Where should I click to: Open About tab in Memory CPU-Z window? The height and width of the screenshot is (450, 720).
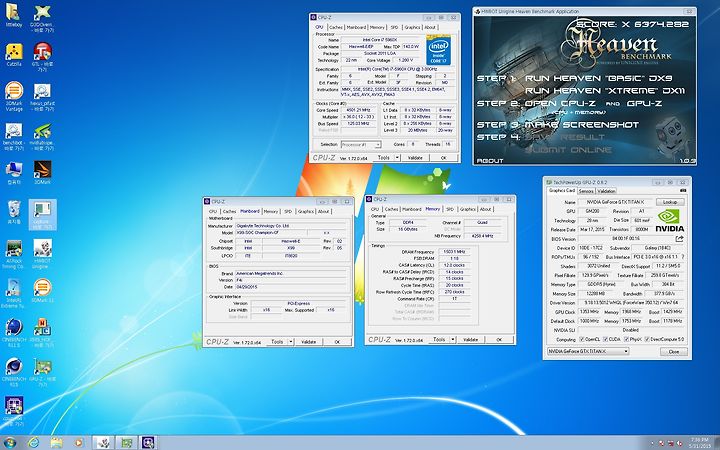pyautogui.click(x=486, y=209)
